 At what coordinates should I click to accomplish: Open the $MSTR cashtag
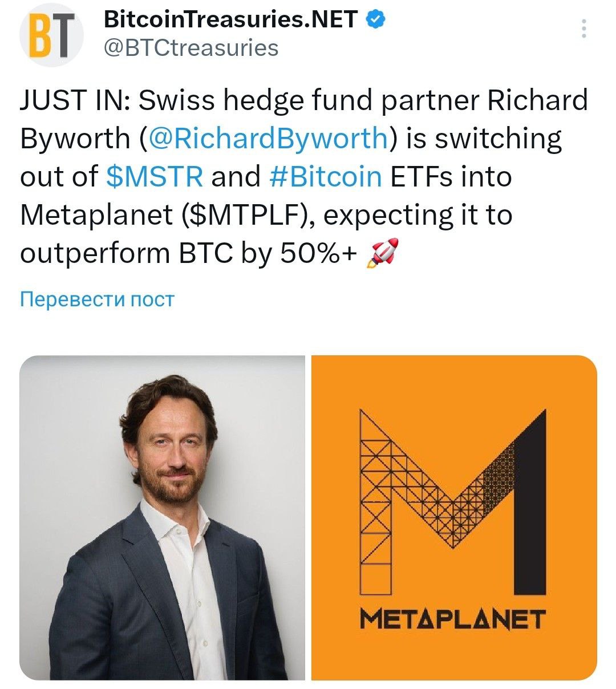[x=155, y=177]
